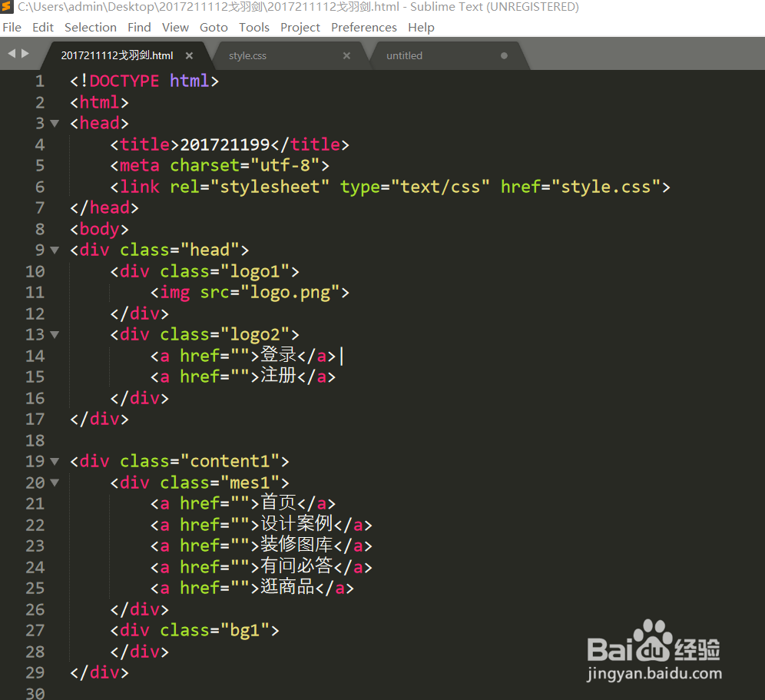Screen dimensions: 765x700
Task: Collapse the mes1 div fold on line 20
Action: tap(55, 483)
